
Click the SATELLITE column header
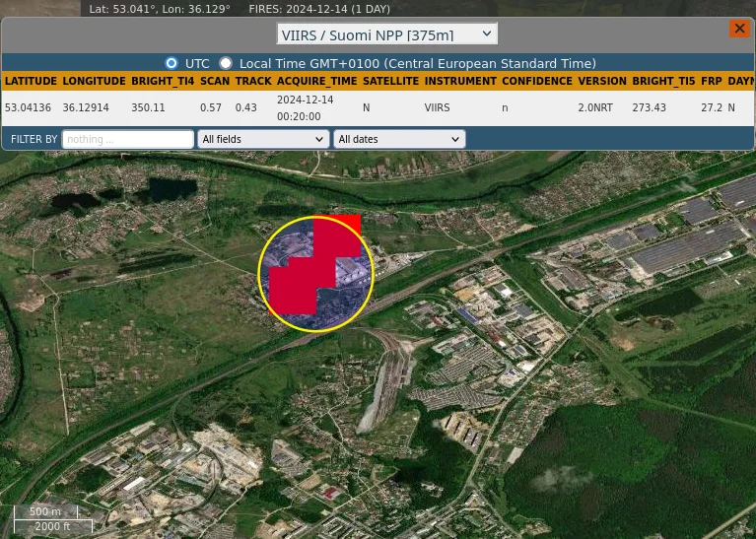pyautogui.click(x=390, y=82)
